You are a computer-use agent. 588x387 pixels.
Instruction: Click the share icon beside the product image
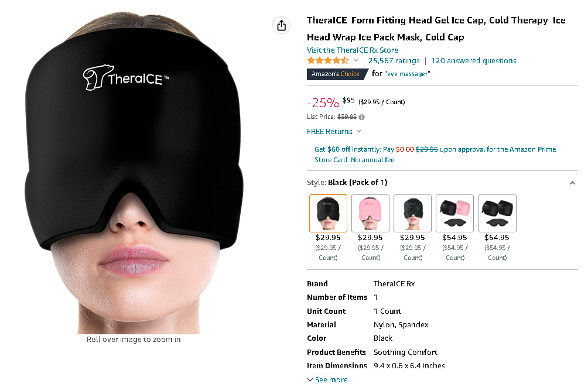point(282,25)
